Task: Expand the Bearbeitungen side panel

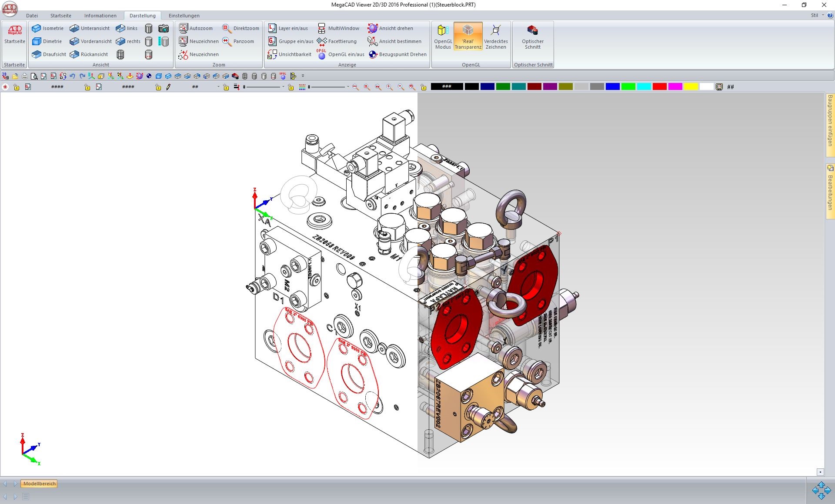Action: click(x=830, y=190)
